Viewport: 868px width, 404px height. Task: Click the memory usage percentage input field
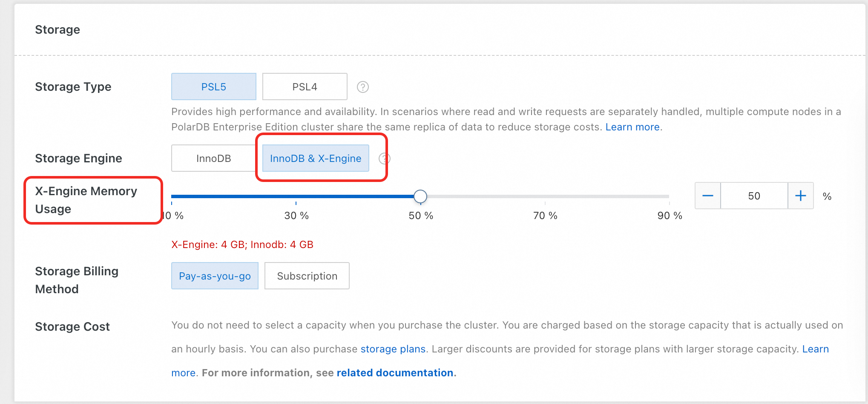(754, 196)
